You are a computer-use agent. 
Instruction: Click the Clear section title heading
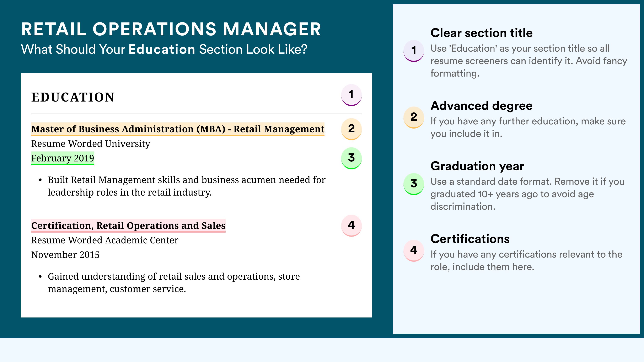pos(481,33)
